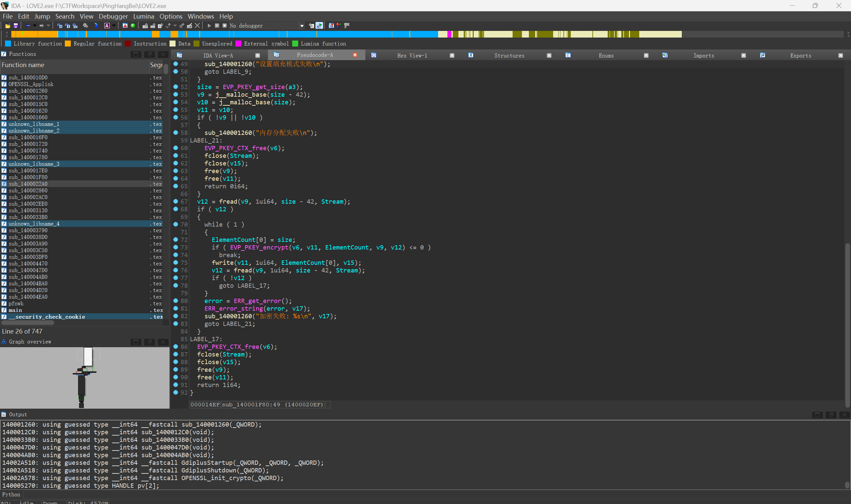Select unknown_libname_3 in functions list
The image size is (851, 504).
coord(34,164)
